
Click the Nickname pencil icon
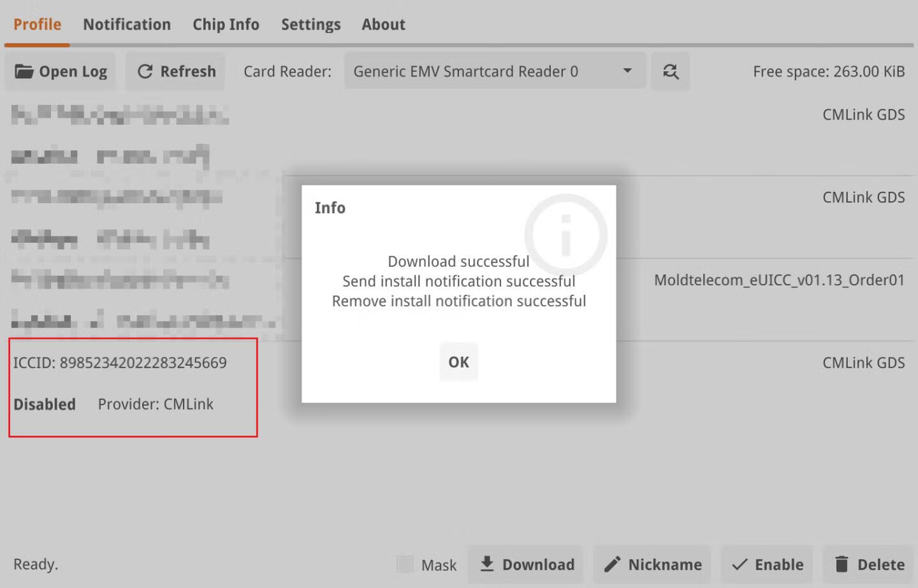coord(612,564)
